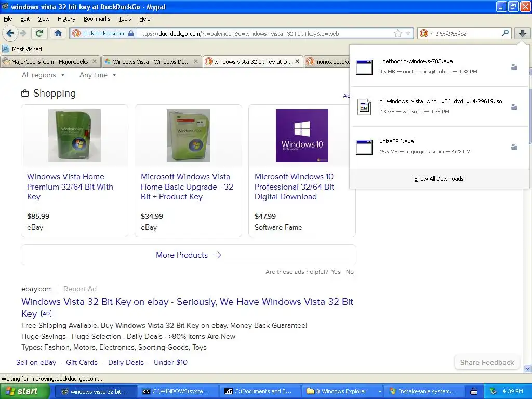Click the magnifier search button in search box
This screenshot has height=399, width=532.
[505, 33]
